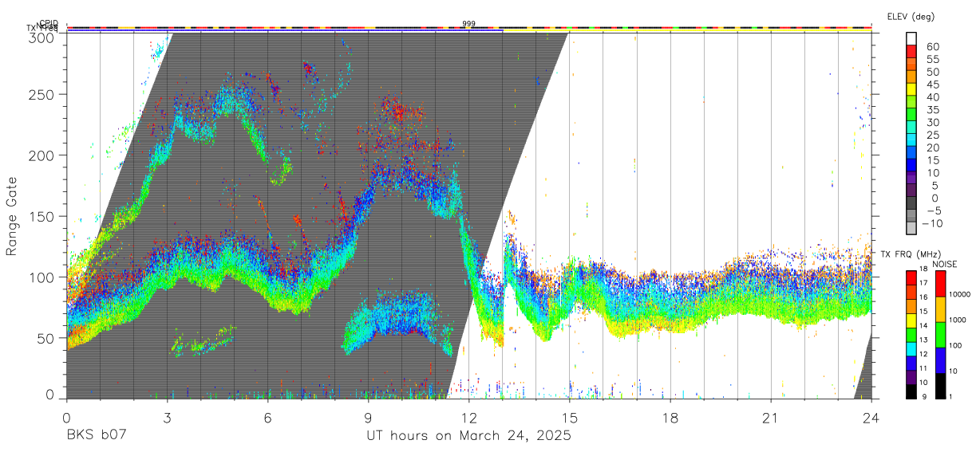Click the BKS b07 radar beam label

97,435
